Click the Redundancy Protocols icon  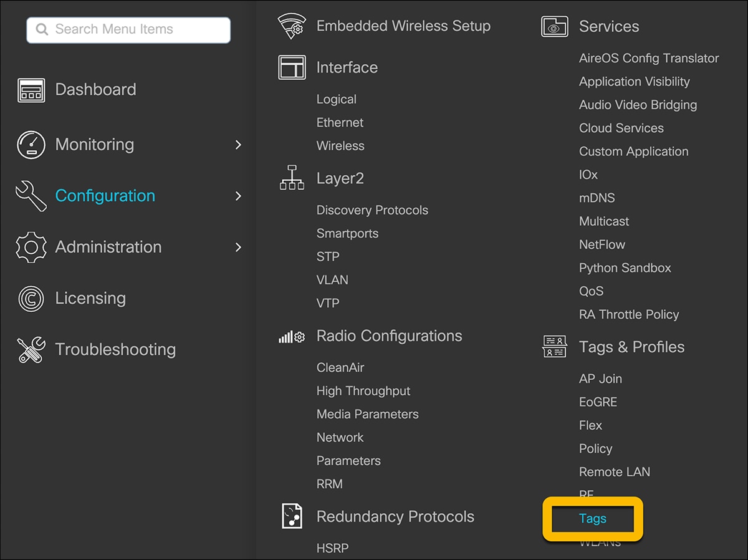(292, 516)
